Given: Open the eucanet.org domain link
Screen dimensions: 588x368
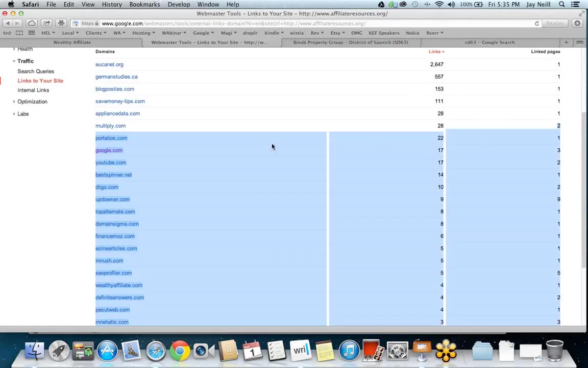Looking at the screenshot, I should [110, 64].
